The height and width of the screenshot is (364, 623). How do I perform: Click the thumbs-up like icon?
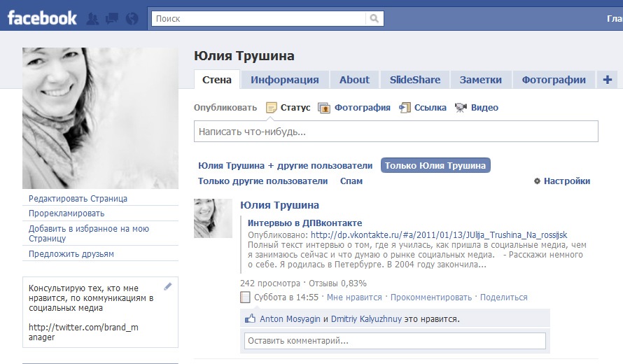pyautogui.click(x=250, y=318)
